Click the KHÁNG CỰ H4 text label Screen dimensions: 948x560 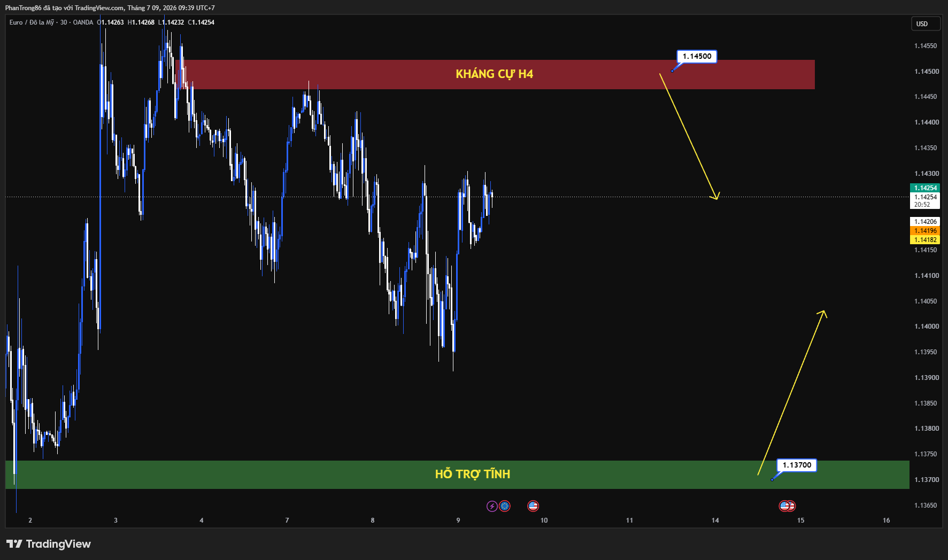coord(494,74)
